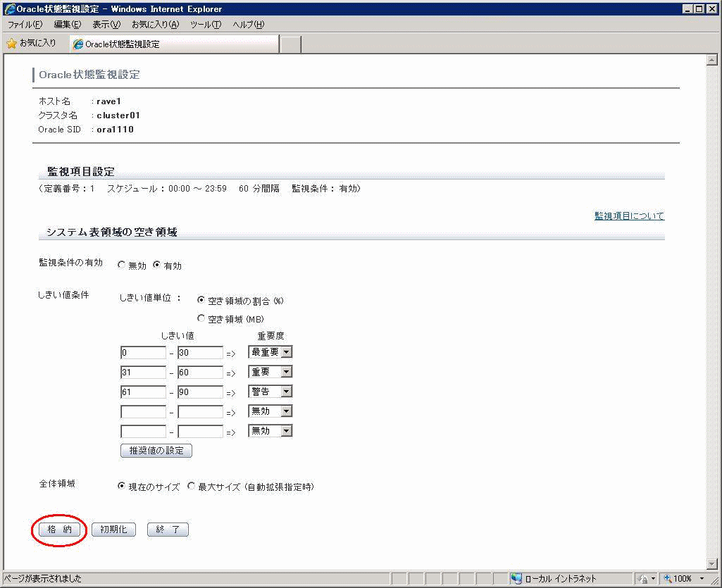Viewport: 722px width, 588px height.
Task: Click the lower threshold field containing 0
Action: click(143, 353)
